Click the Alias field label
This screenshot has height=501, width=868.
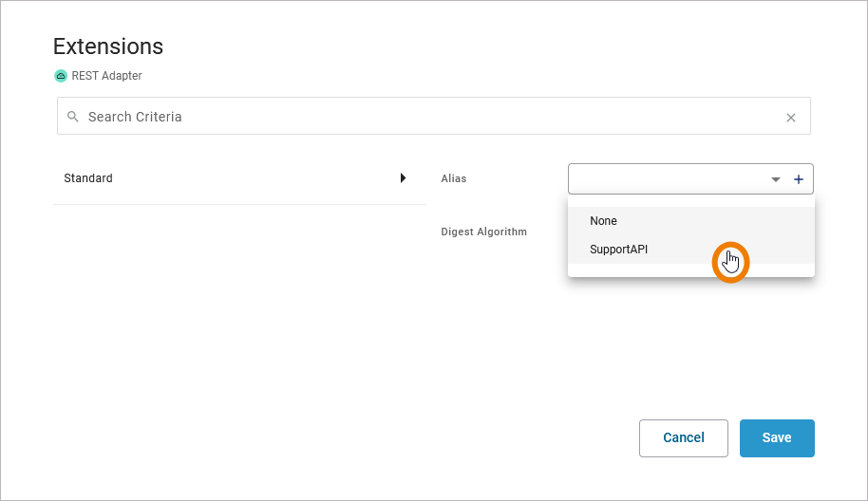(454, 178)
